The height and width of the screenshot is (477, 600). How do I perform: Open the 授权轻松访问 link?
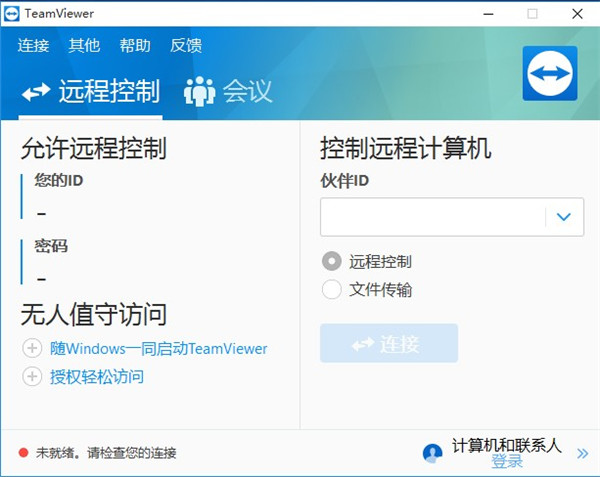pos(97,377)
